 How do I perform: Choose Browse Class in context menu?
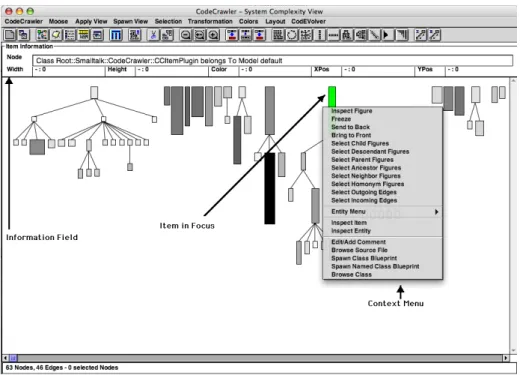383,275
